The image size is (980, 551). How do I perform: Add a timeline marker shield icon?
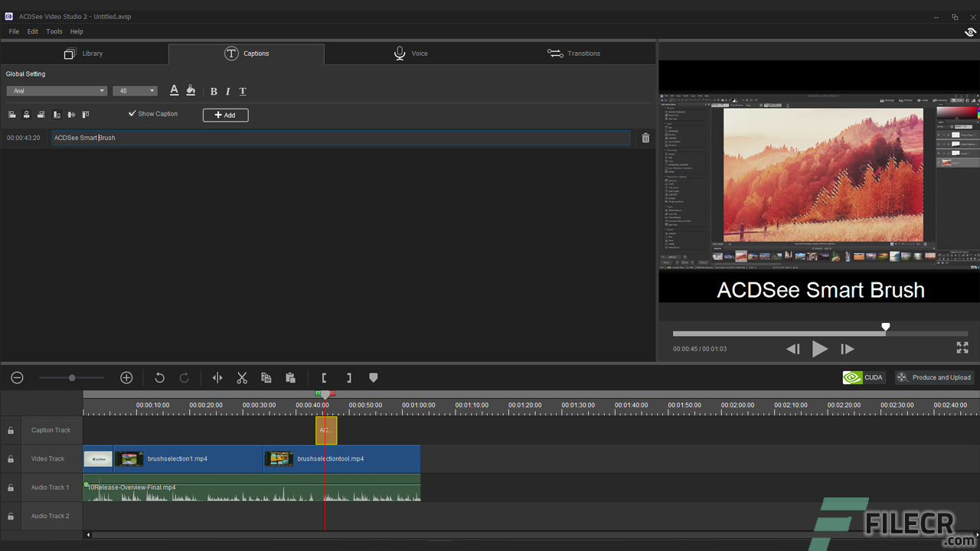click(x=374, y=377)
